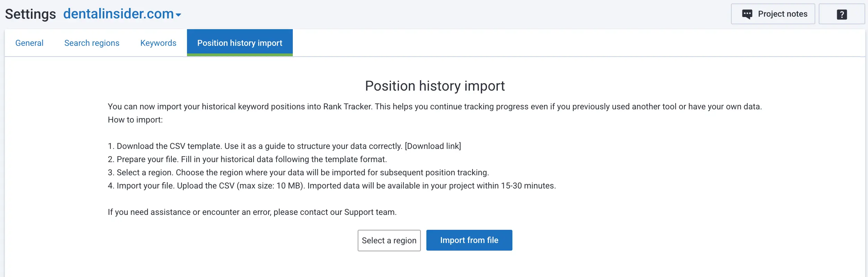The width and height of the screenshot is (868, 277).
Task: Click the Settings page heading
Action: click(30, 14)
